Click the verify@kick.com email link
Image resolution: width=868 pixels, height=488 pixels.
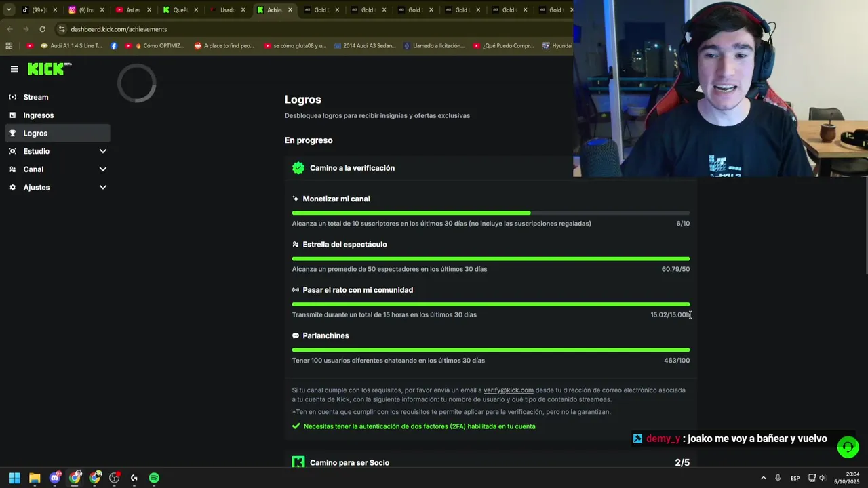pyautogui.click(x=509, y=390)
